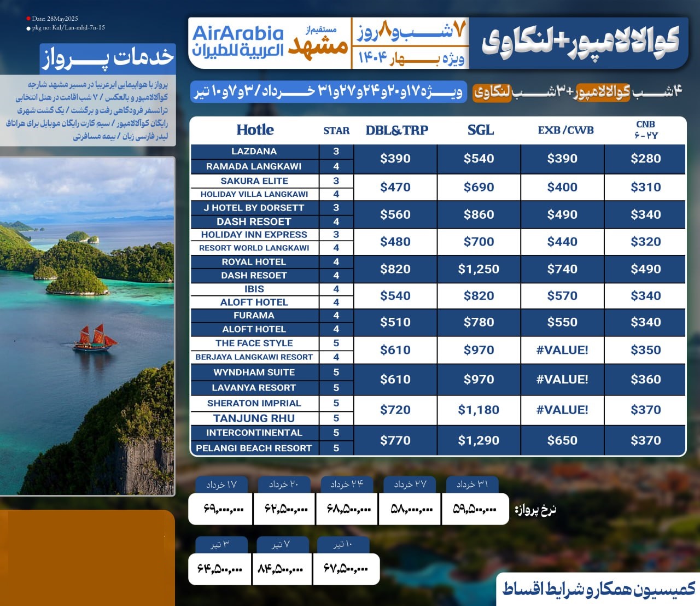Click the '۲۴ خرداد' flight date tab
This screenshot has height=606, width=700.
click(x=347, y=485)
